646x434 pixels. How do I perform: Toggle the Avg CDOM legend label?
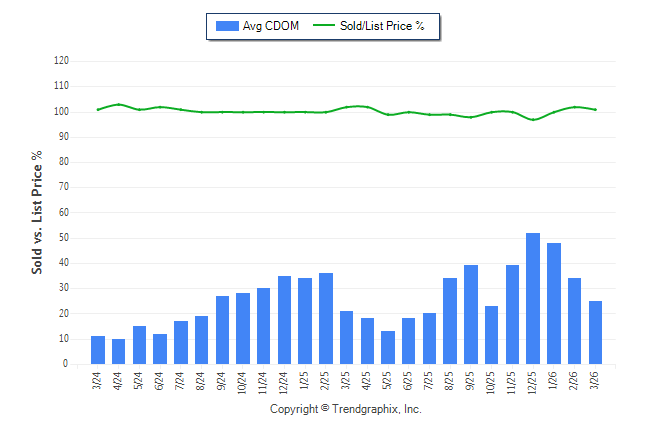(x=271, y=26)
